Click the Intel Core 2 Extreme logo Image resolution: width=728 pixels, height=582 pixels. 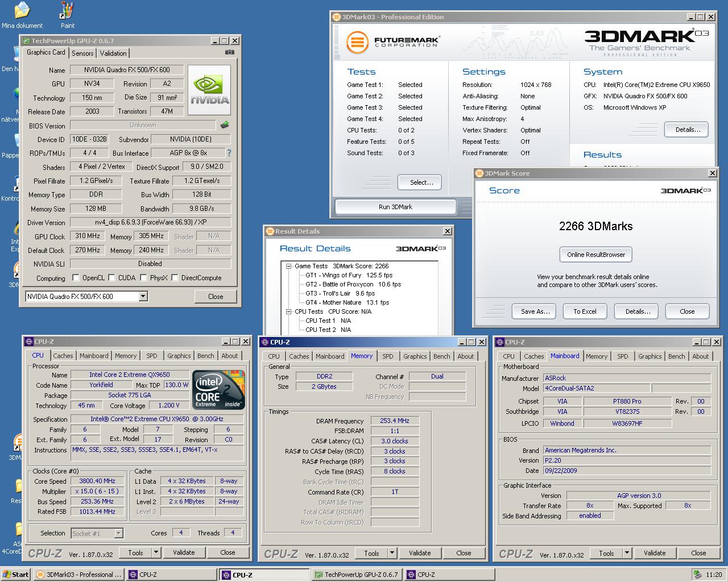click(219, 390)
